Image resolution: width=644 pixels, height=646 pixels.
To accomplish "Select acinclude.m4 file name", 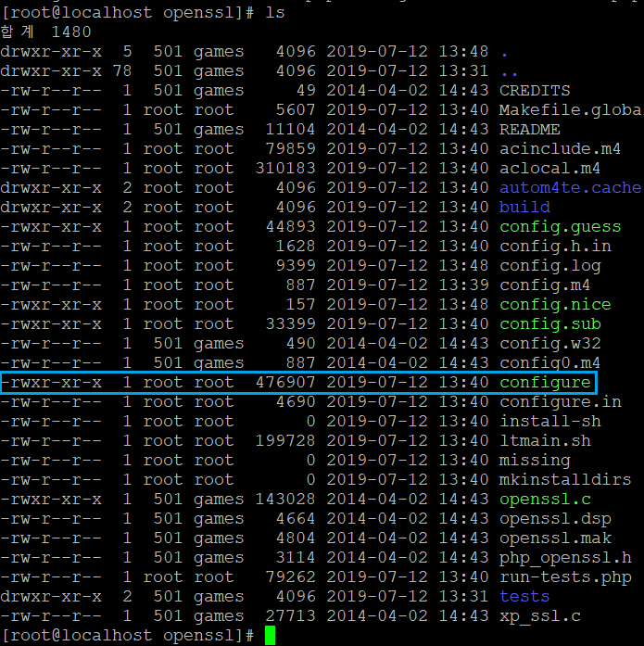I will pyautogui.click(x=560, y=148).
